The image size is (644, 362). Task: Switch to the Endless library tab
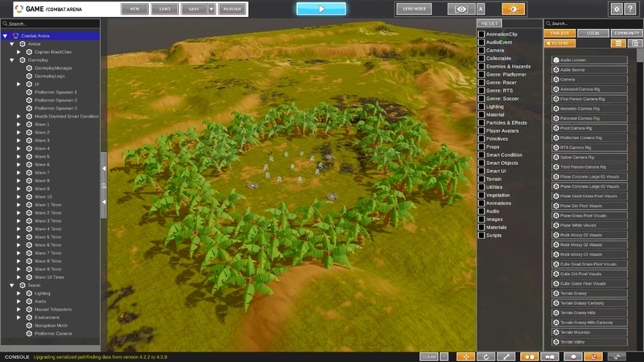(559, 33)
